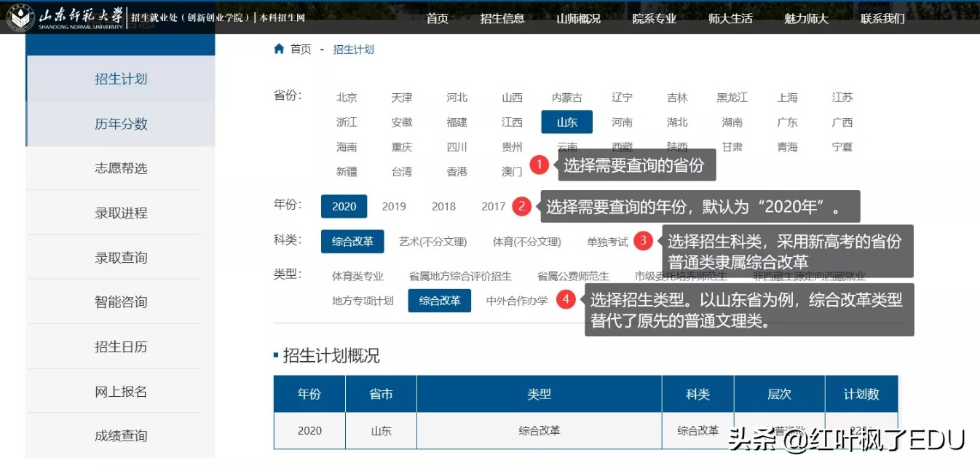The width and height of the screenshot is (980, 466).
Task: Switch to 历年分数 in the sidebar
Action: (x=120, y=124)
